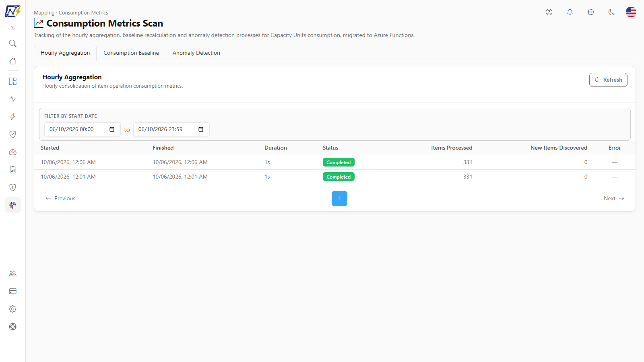644x362 pixels.
Task: Open the activity pulse icon in sidebar
Action: click(x=13, y=99)
